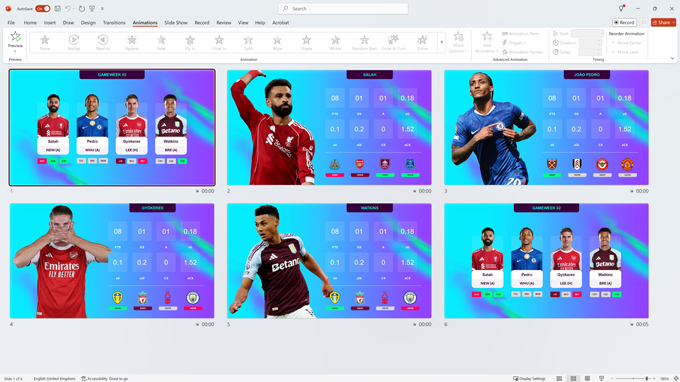This screenshot has height=382, width=680.
Task: Open the Start timing combo box
Action: click(588, 33)
